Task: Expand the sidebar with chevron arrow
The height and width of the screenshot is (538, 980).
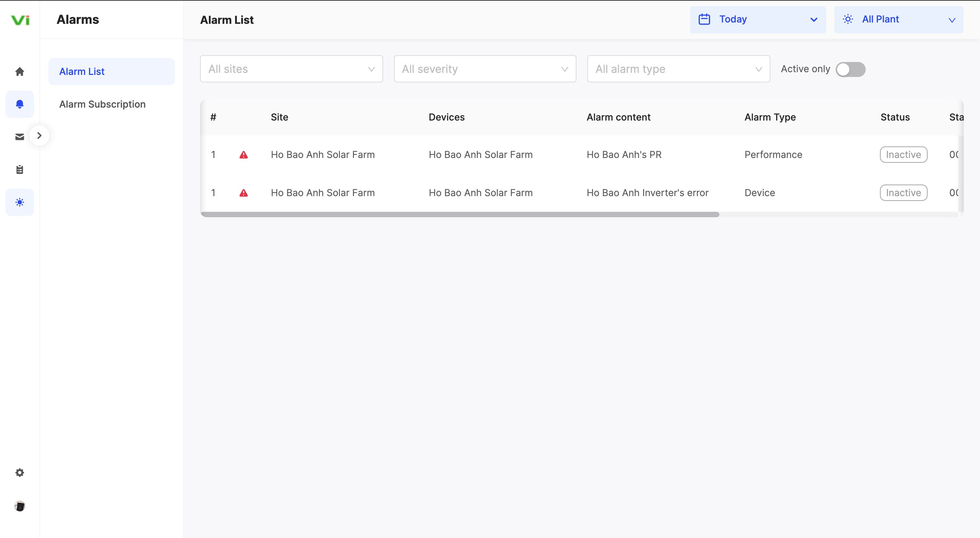Action: click(39, 136)
